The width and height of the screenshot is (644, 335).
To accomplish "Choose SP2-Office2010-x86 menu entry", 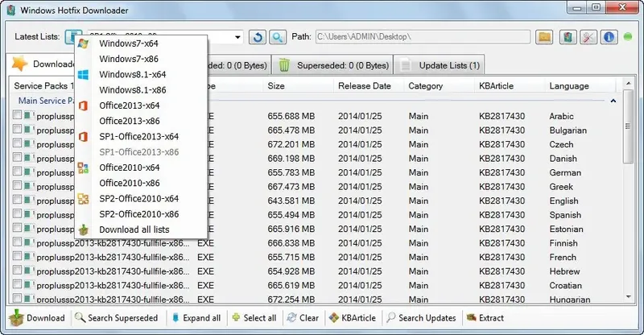I will pos(138,214).
